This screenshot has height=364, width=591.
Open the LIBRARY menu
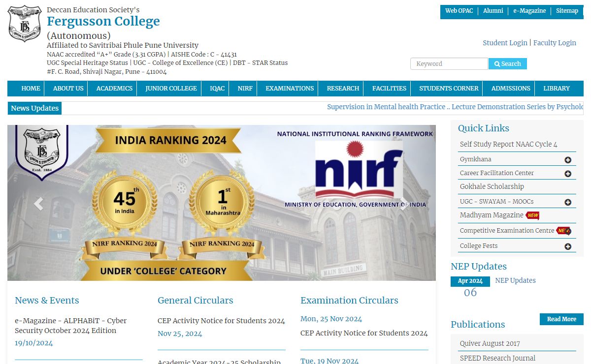click(557, 89)
